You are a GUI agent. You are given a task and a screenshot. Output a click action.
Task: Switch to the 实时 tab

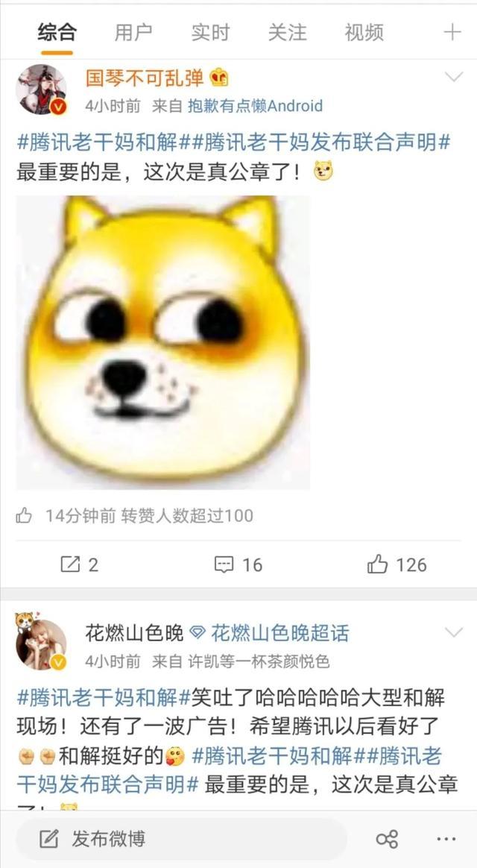click(210, 32)
